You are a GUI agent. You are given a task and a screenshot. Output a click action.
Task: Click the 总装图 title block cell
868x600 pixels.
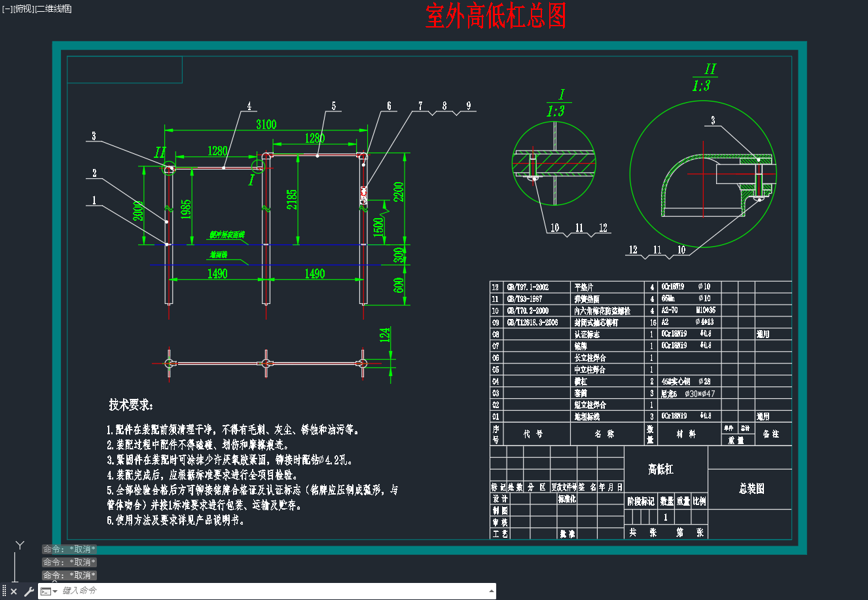[751, 489]
